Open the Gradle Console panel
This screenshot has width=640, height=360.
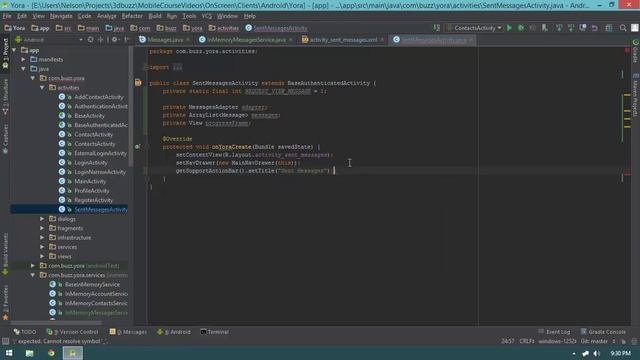tap(603, 332)
